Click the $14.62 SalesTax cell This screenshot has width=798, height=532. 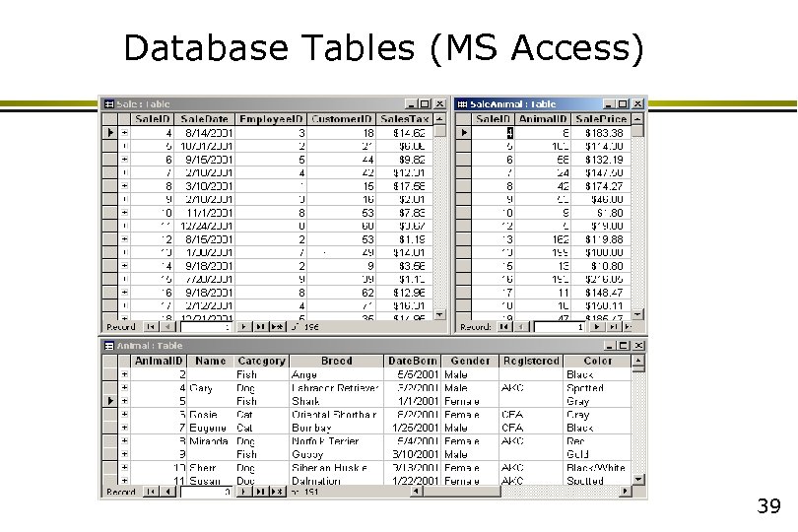[x=405, y=133]
